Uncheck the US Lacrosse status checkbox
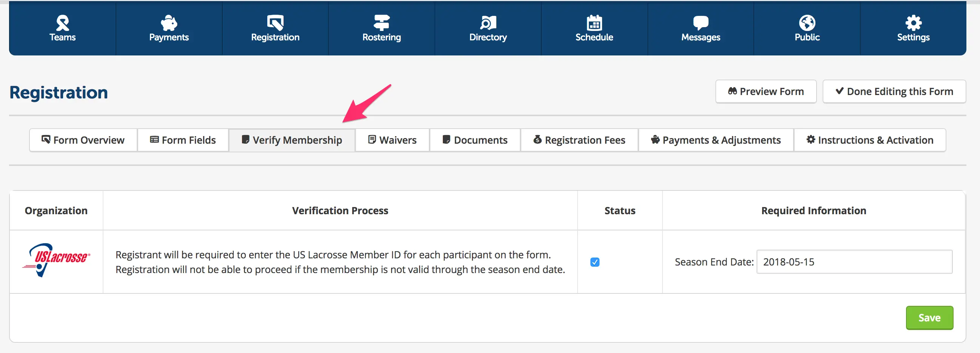 coord(595,262)
